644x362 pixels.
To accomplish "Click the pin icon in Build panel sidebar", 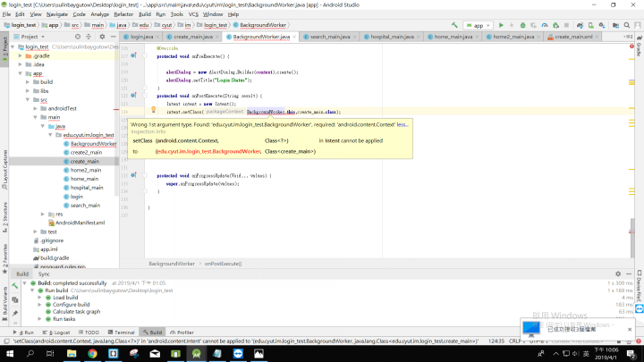I will click(15, 314).
